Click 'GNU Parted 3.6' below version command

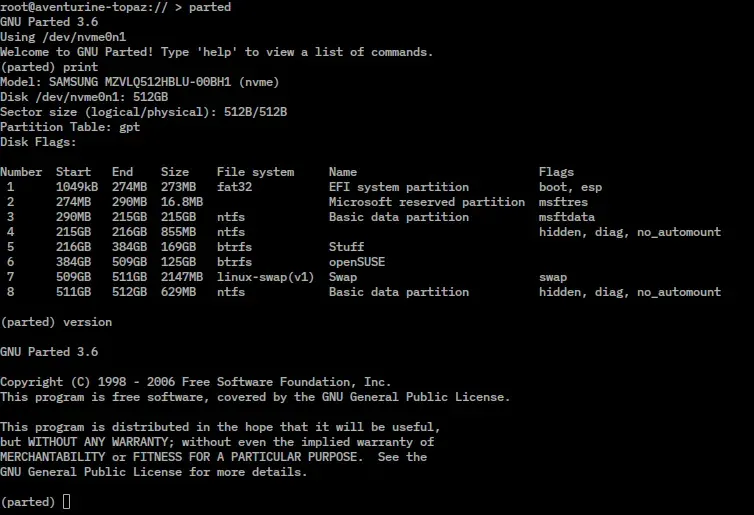(49, 352)
